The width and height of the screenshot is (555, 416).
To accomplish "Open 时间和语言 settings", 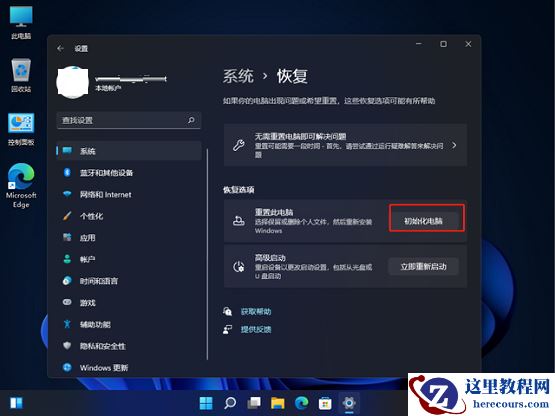I will [x=129, y=281].
